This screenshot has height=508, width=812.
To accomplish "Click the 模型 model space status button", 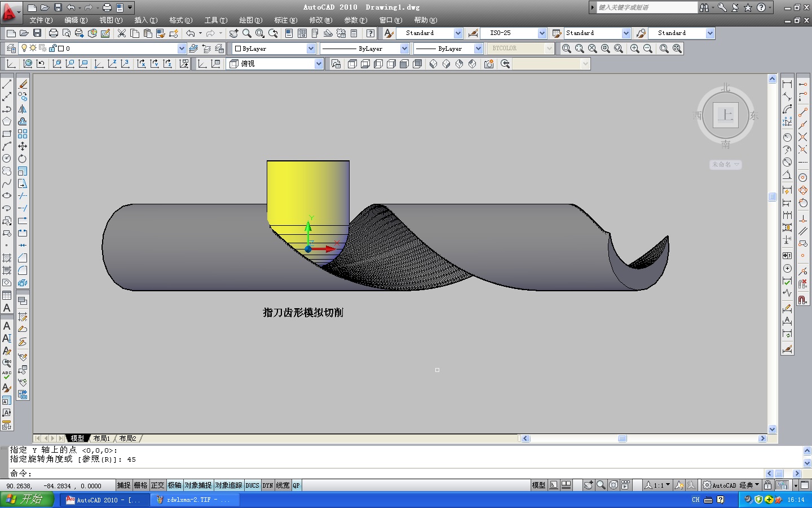I will tap(539, 485).
